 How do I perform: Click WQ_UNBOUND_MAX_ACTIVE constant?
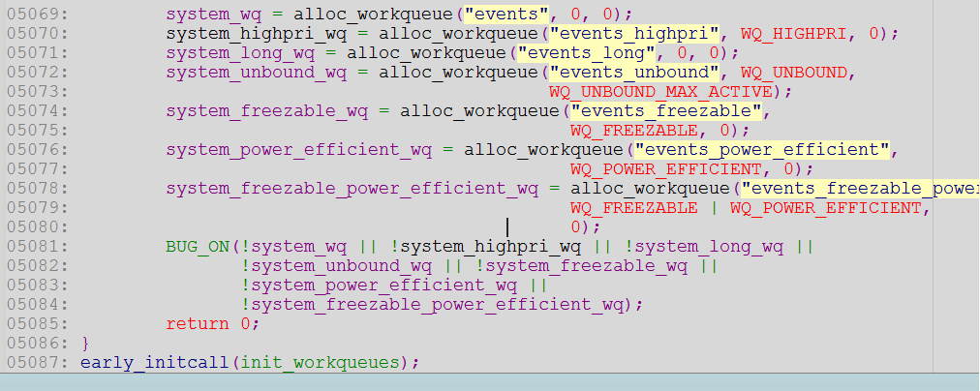tap(660, 91)
